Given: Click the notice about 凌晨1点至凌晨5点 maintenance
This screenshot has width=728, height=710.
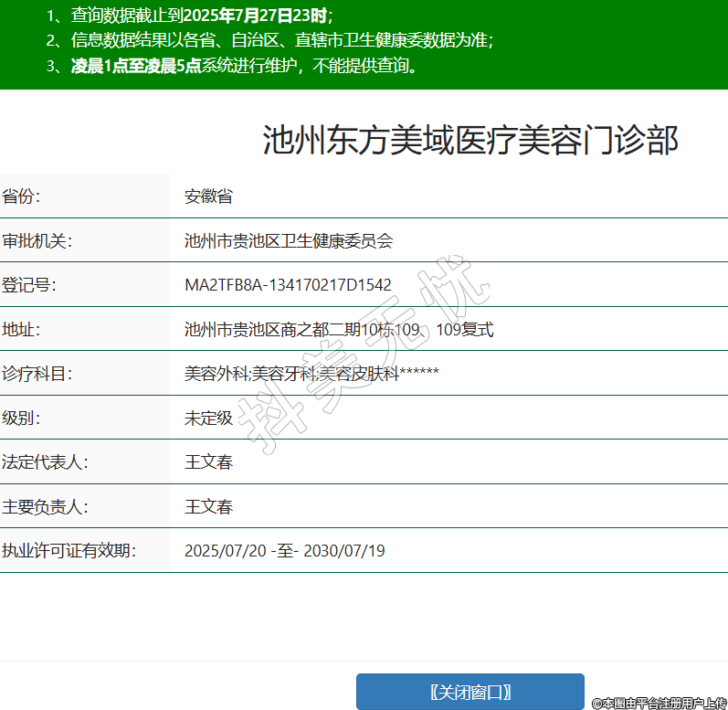Looking at the screenshot, I should click(233, 66).
